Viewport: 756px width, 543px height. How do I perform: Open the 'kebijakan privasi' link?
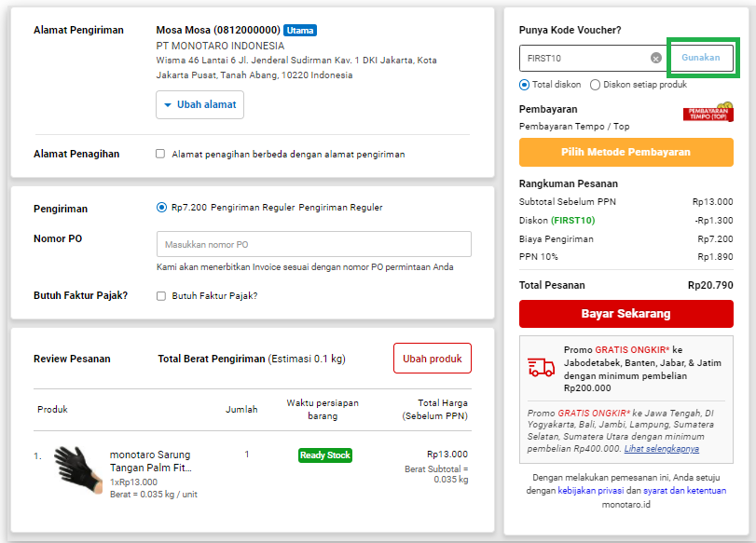tap(591, 491)
